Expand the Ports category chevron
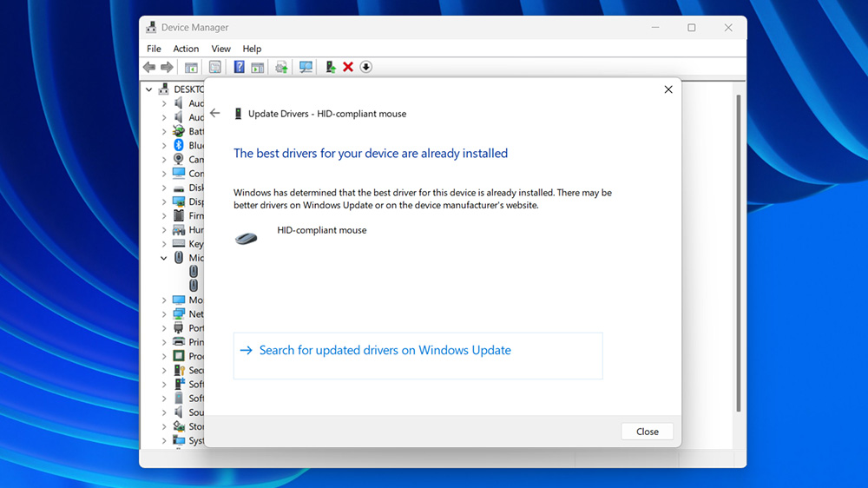 [x=164, y=328]
